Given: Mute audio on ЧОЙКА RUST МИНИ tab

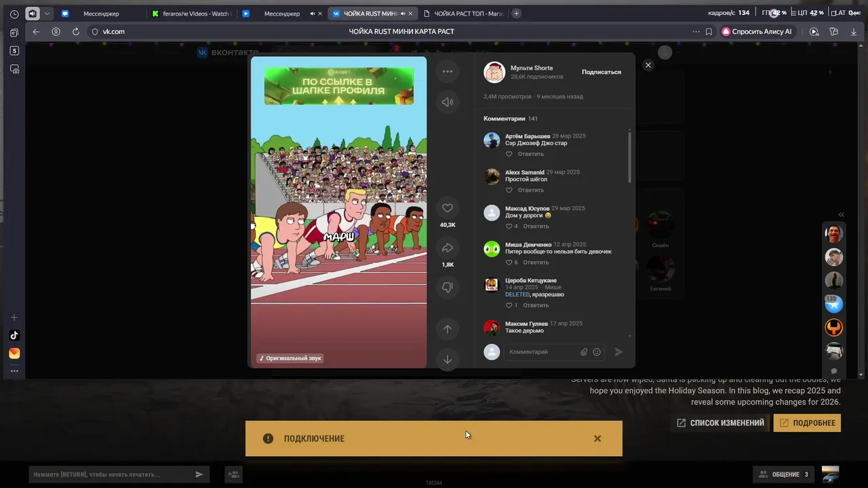Looking at the screenshot, I should (403, 14).
